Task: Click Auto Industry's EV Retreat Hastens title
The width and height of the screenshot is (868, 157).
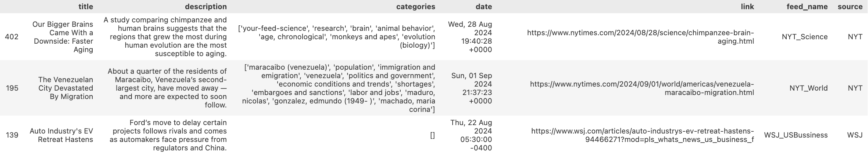Action: [62, 135]
